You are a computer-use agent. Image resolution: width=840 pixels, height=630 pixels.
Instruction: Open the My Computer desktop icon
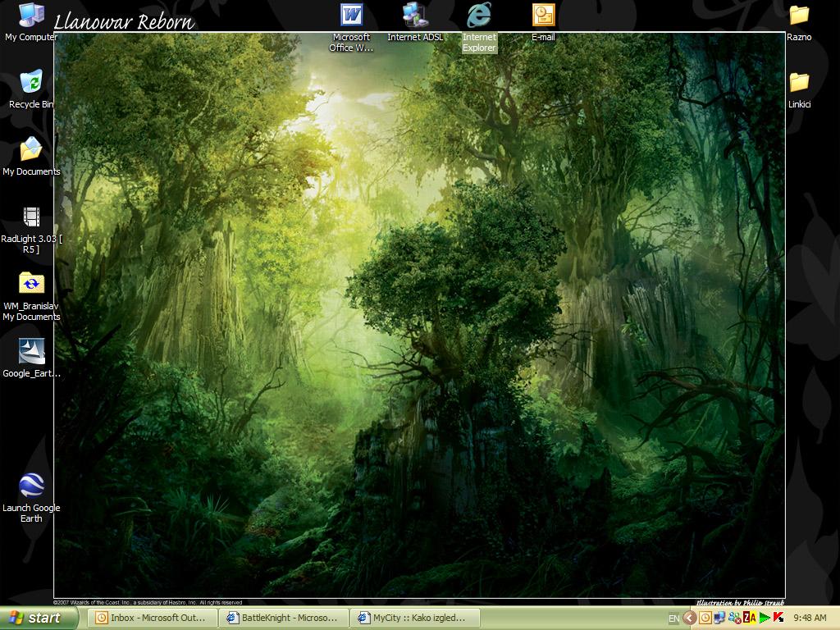[31, 16]
